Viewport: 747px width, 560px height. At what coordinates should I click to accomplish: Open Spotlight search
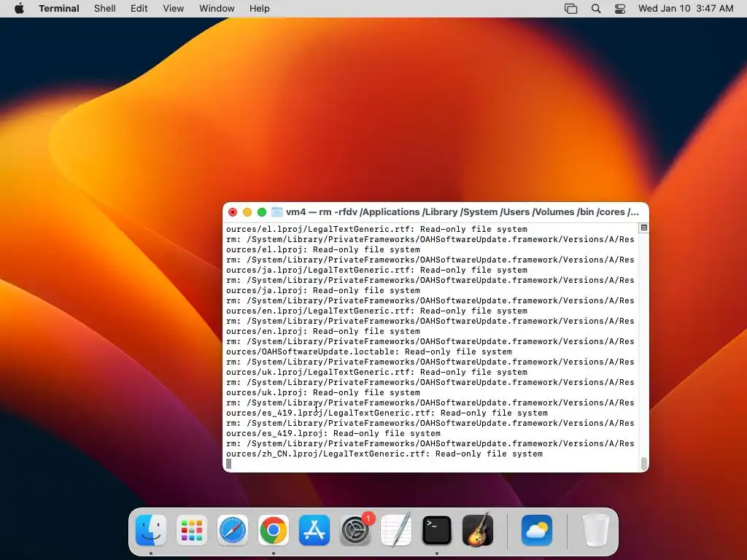(596, 9)
